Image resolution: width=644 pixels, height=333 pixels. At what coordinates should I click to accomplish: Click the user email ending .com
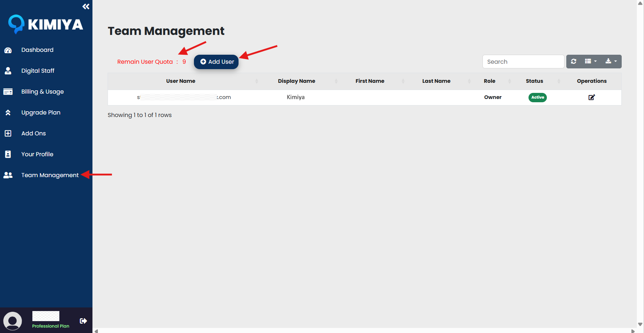tap(184, 97)
